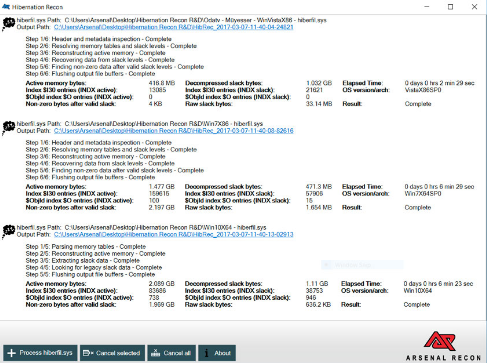Click decompressed slack value "1.11 GB"
The height and width of the screenshot is (363, 487).
click(317, 284)
